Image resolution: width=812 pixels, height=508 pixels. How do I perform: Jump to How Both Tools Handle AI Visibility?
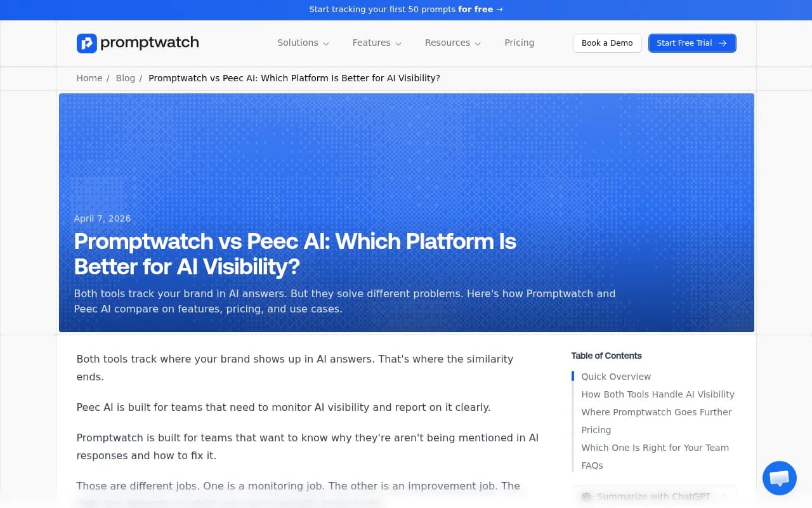pos(658,394)
